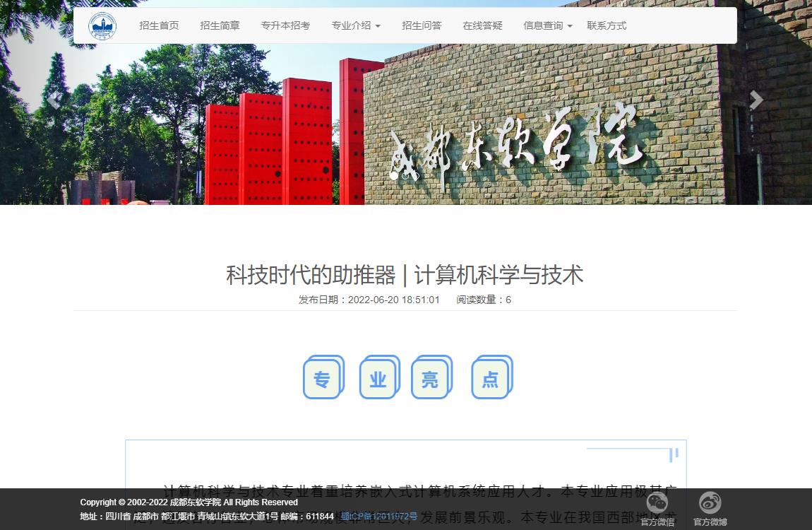Open 招生简章 navigation item
The width and height of the screenshot is (812, 530).
click(220, 25)
